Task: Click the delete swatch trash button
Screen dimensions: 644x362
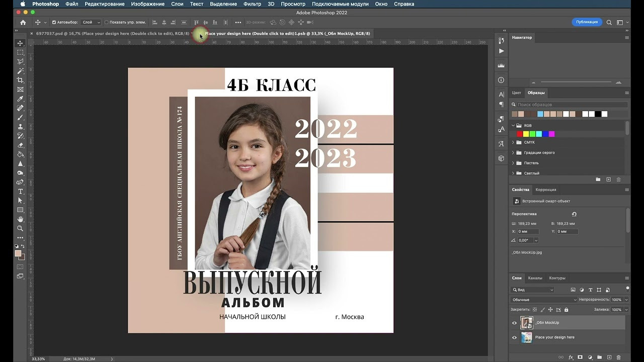Action: (618, 179)
